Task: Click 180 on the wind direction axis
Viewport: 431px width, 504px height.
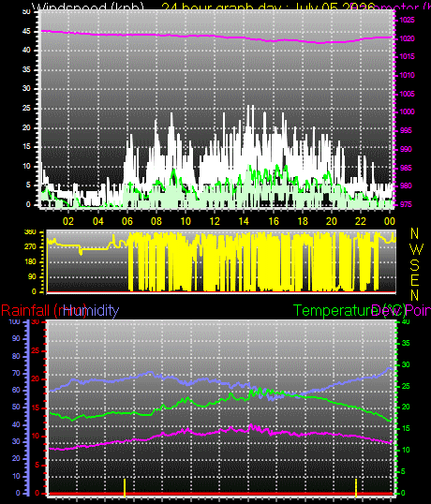Action: pos(30,261)
